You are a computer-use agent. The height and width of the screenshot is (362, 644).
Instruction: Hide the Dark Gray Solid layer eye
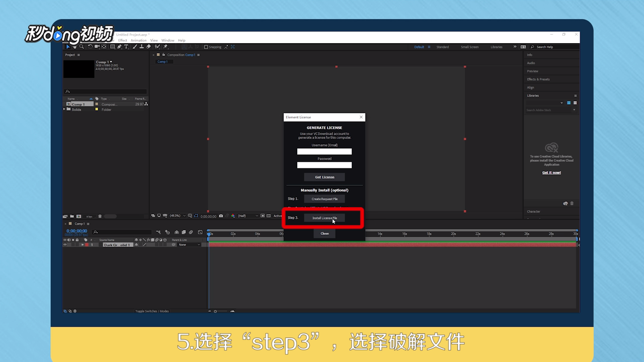[65, 245]
